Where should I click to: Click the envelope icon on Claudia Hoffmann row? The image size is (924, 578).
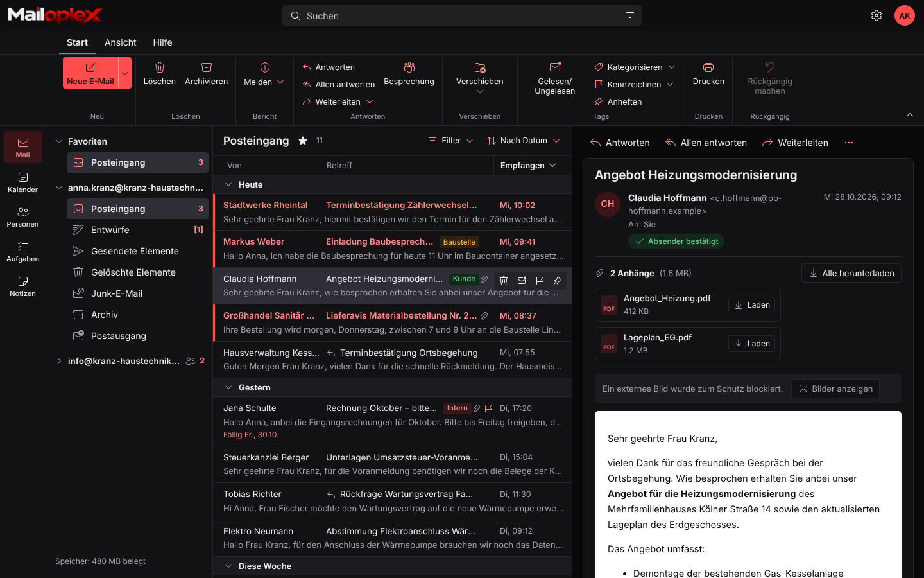(x=522, y=280)
